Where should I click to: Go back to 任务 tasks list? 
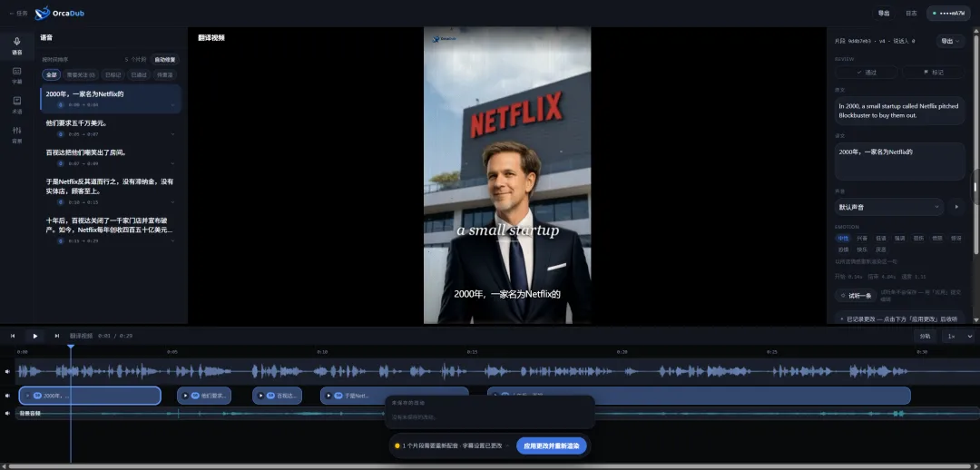(x=18, y=13)
